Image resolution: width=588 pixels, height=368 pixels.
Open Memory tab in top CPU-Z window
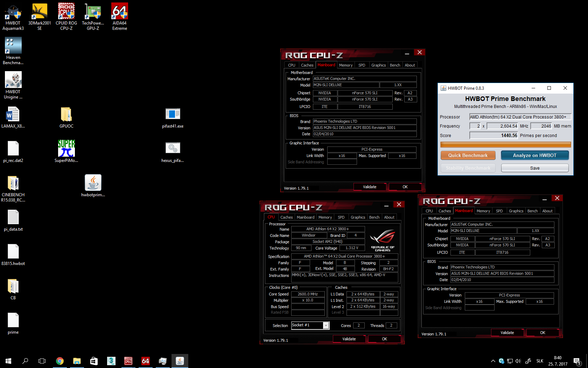click(346, 65)
